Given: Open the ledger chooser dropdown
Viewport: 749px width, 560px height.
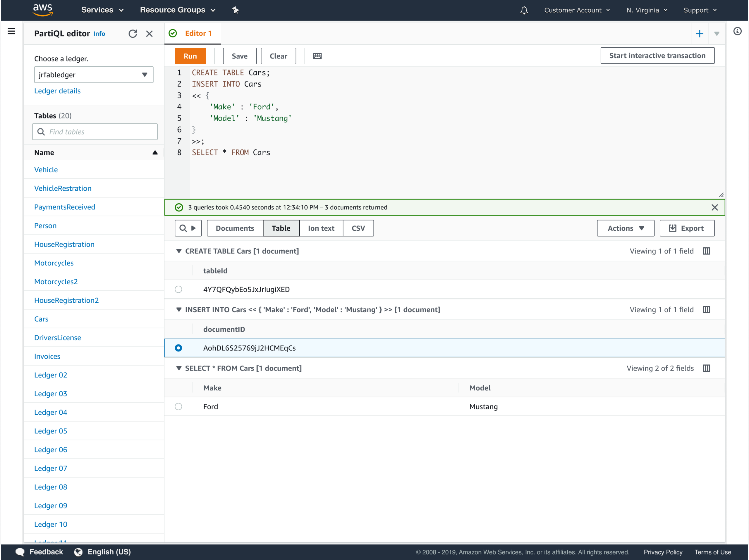Looking at the screenshot, I should point(93,75).
